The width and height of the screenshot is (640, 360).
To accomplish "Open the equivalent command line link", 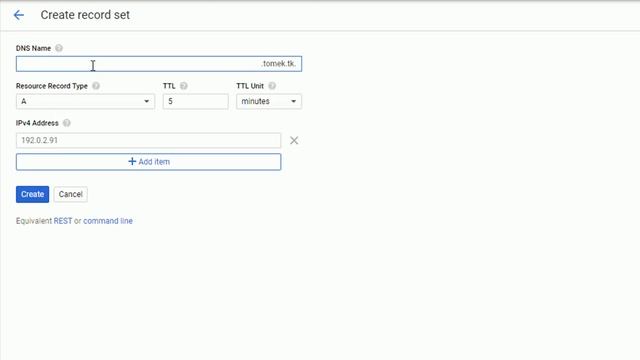I will [x=108, y=221].
